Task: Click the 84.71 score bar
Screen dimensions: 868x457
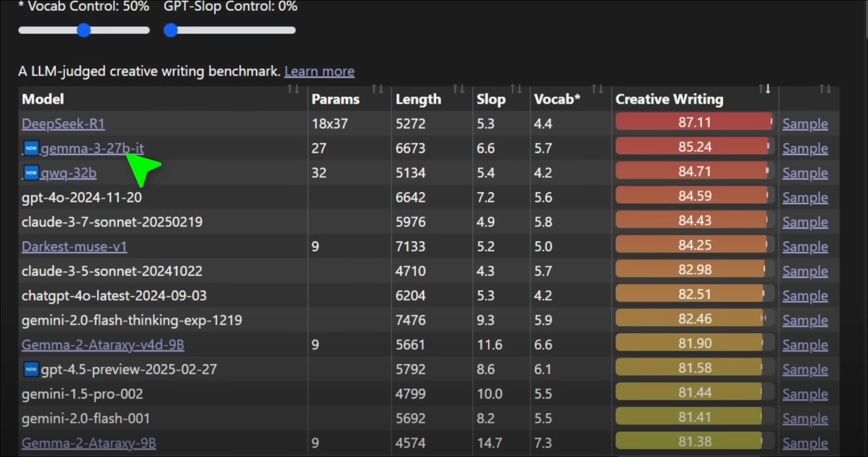Action: (x=695, y=171)
